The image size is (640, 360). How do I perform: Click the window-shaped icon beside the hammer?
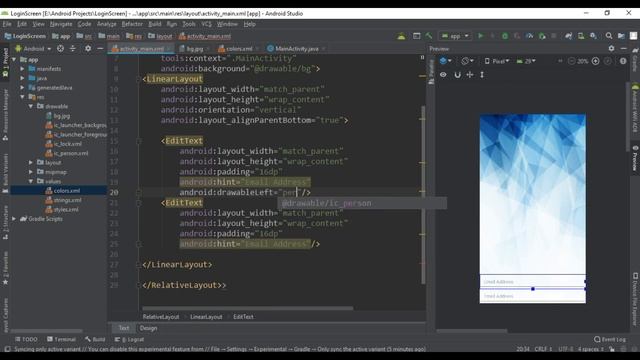416,36
